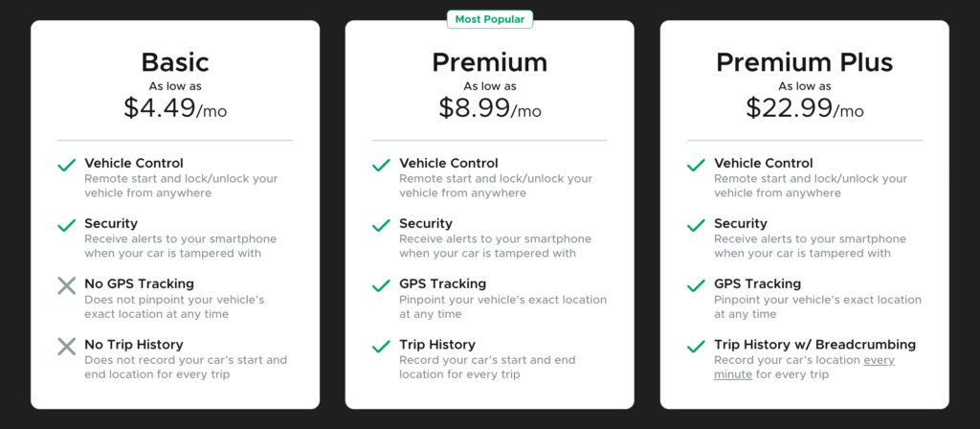Click the gray X beside No GPS Tracking
980x429 pixels.
click(x=67, y=285)
